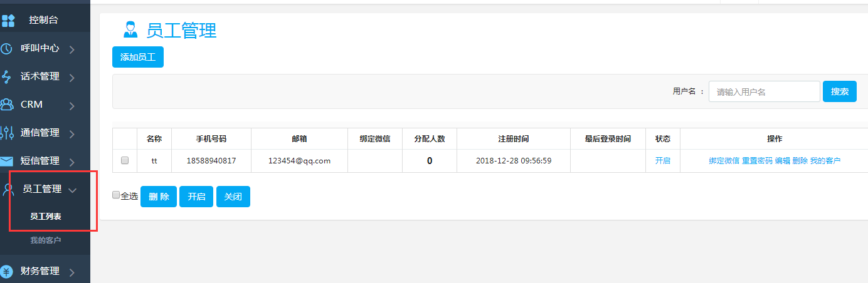Collapse the 员工管理 menu chevron
This screenshot has height=283, width=868.
click(x=72, y=190)
